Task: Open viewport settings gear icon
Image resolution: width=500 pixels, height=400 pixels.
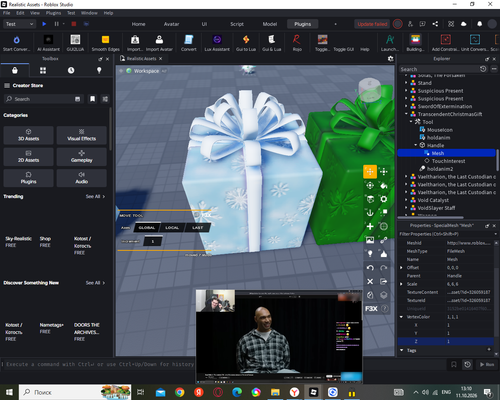Action: [390, 59]
